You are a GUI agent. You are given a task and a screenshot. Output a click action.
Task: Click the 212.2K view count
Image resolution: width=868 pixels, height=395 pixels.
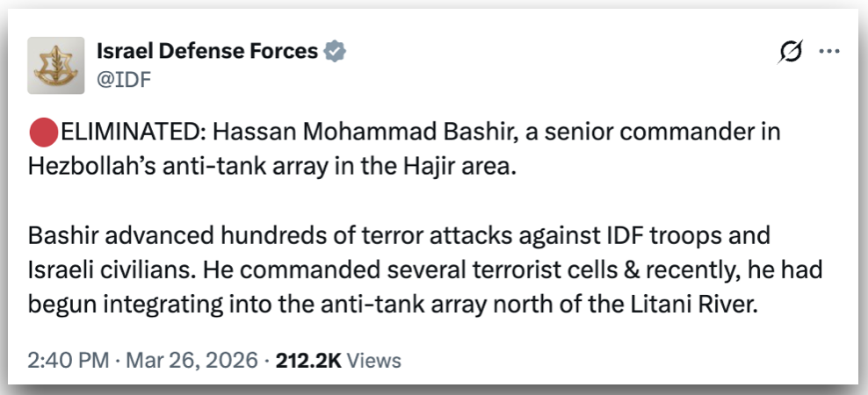(x=307, y=360)
